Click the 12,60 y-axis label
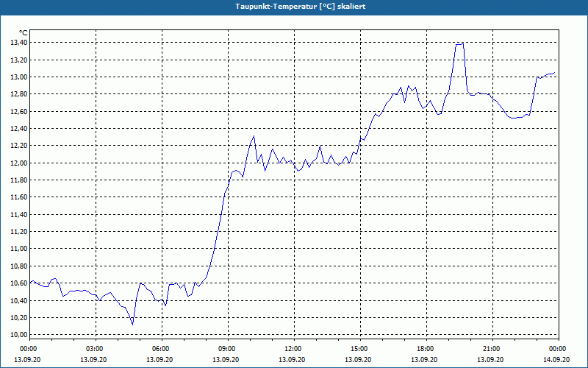 pyautogui.click(x=18, y=112)
